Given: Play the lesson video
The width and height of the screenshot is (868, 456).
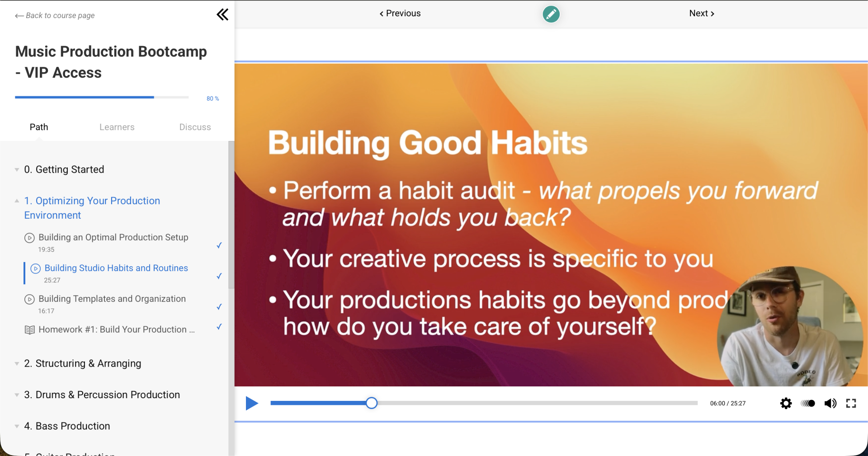Looking at the screenshot, I should click(252, 403).
